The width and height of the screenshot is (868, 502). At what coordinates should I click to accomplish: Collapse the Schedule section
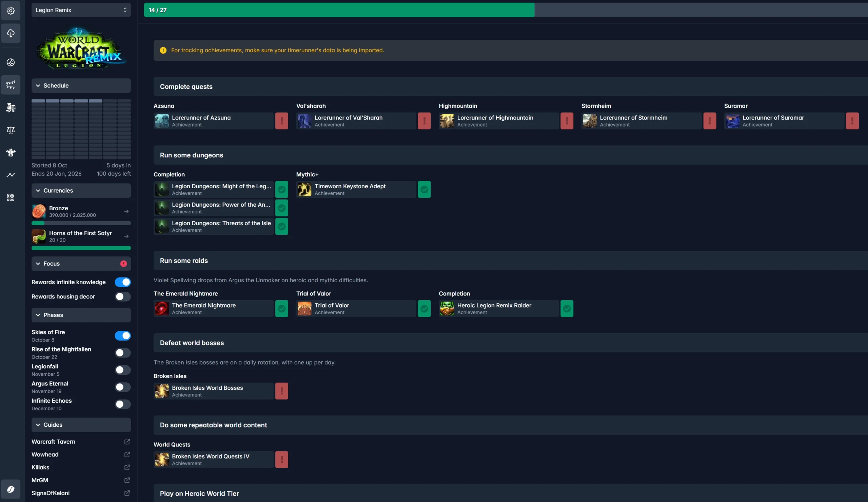pyautogui.click(x=81, y=85)
